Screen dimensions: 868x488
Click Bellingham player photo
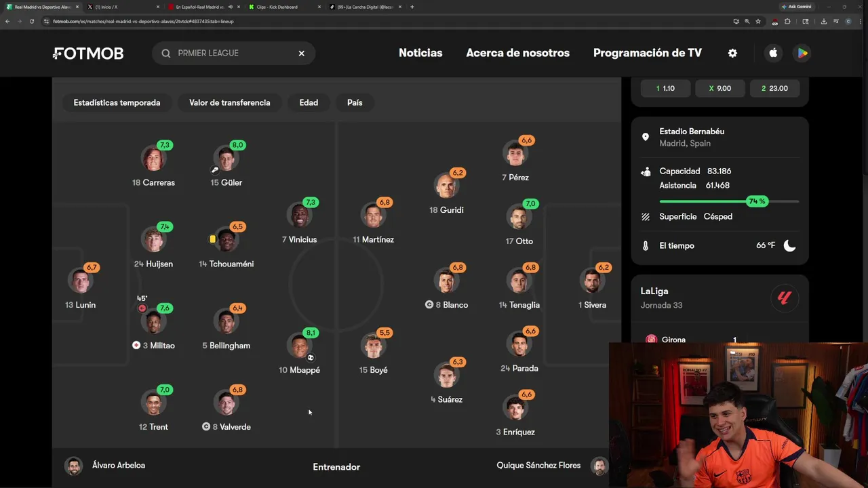pos(226,321)
